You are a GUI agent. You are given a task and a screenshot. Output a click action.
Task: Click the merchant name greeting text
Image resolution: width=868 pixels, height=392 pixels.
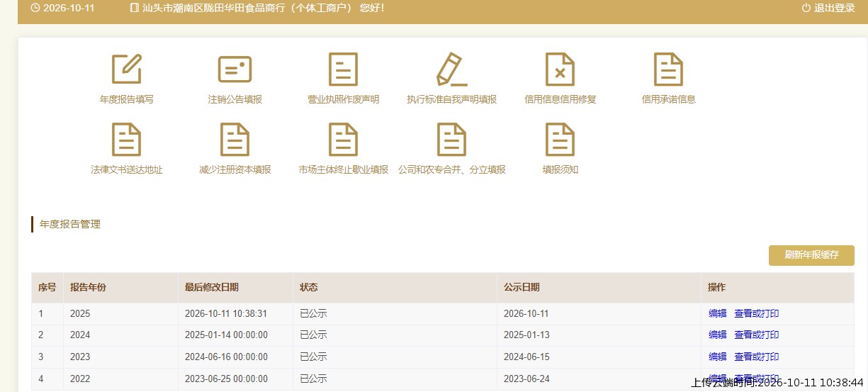click(x=264, y=8)
